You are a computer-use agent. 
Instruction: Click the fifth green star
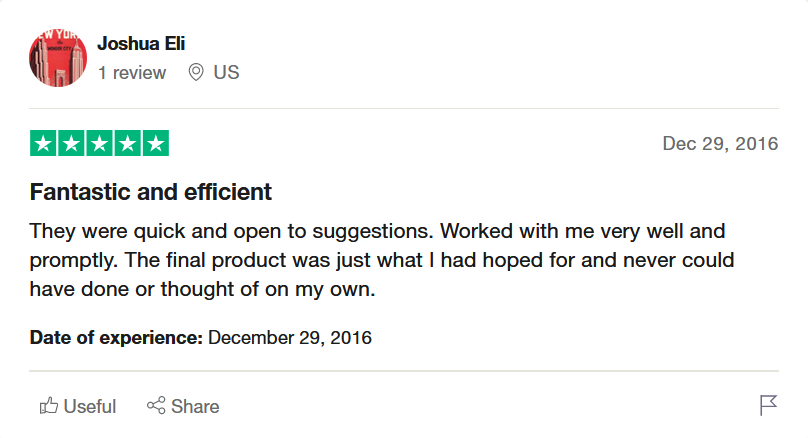point(156,143)
